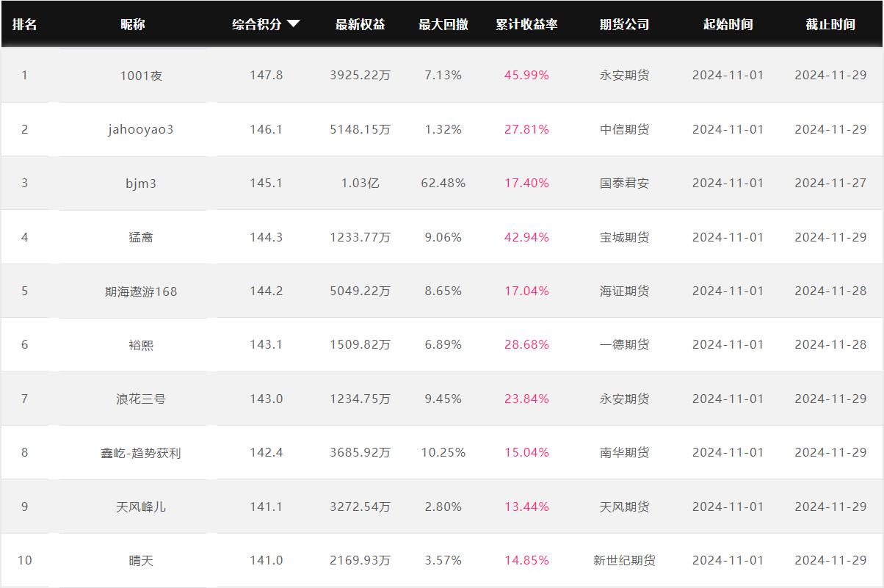
Task: Select the 新世纪期货 company cell
Action: point(625,560)
